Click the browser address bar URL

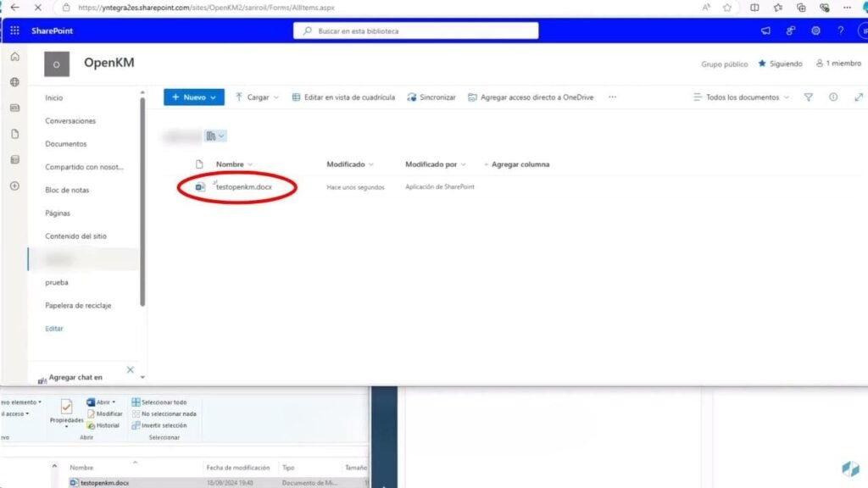point(206,8)
